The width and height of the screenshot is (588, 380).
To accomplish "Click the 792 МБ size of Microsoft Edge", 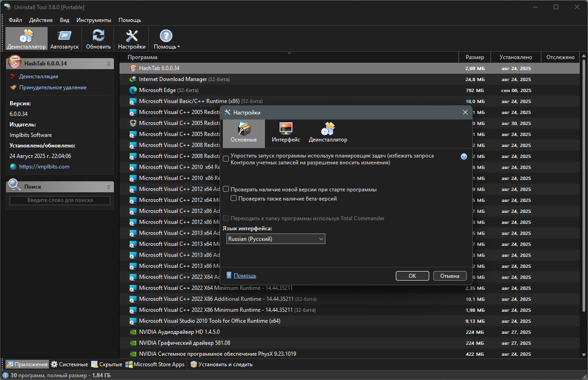I will [475, 91].
